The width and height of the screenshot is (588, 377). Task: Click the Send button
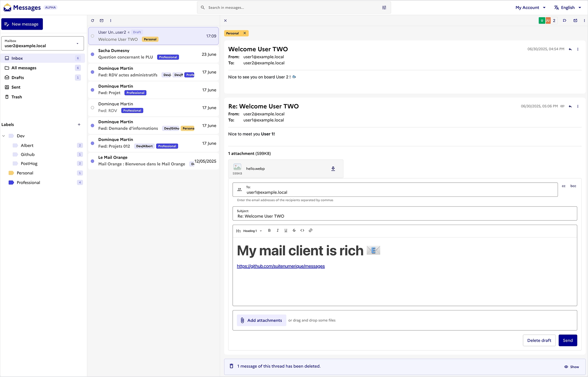pos(568,340)
